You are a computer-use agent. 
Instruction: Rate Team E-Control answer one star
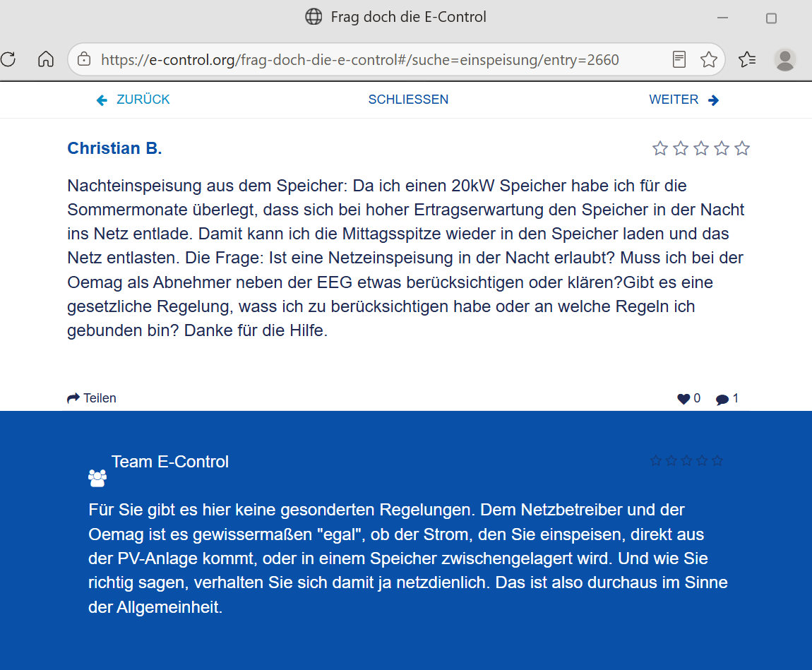656,460
